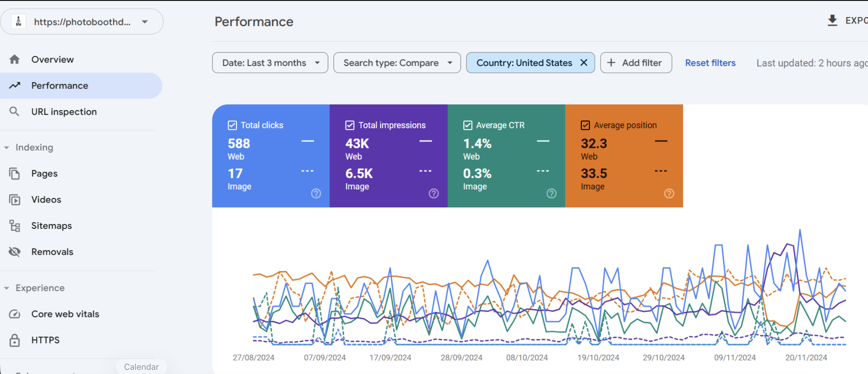868x374 pixels.
Task: Open the Sitemaps tree icon
Action: click(15, 226)
